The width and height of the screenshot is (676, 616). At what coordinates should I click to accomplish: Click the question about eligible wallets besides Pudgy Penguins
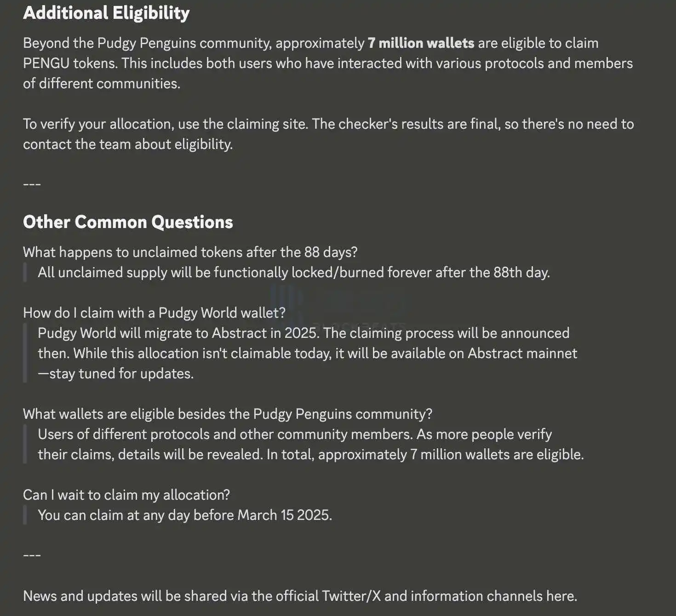coord(228,414)
